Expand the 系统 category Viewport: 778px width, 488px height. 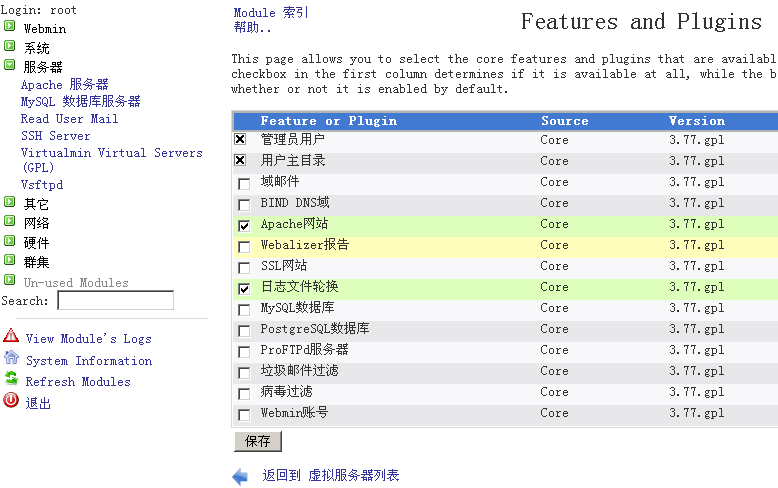pos(9,46)
